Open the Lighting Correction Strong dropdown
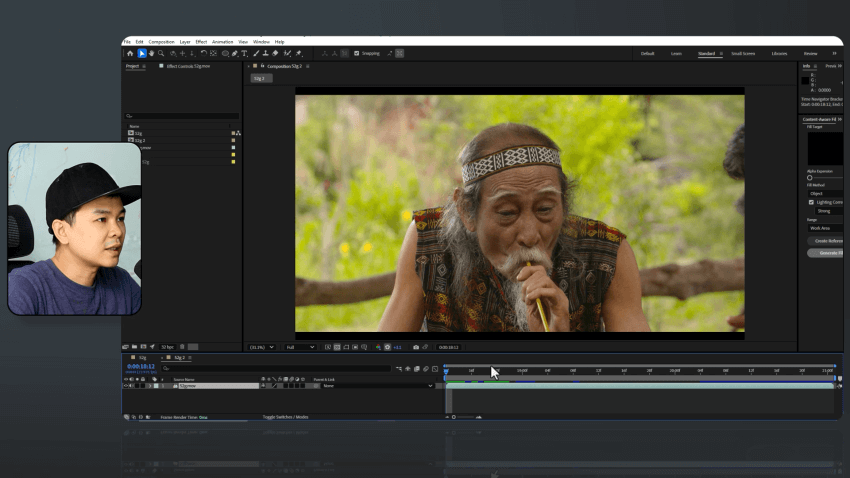850x478 pixels. tap(829, 211)
